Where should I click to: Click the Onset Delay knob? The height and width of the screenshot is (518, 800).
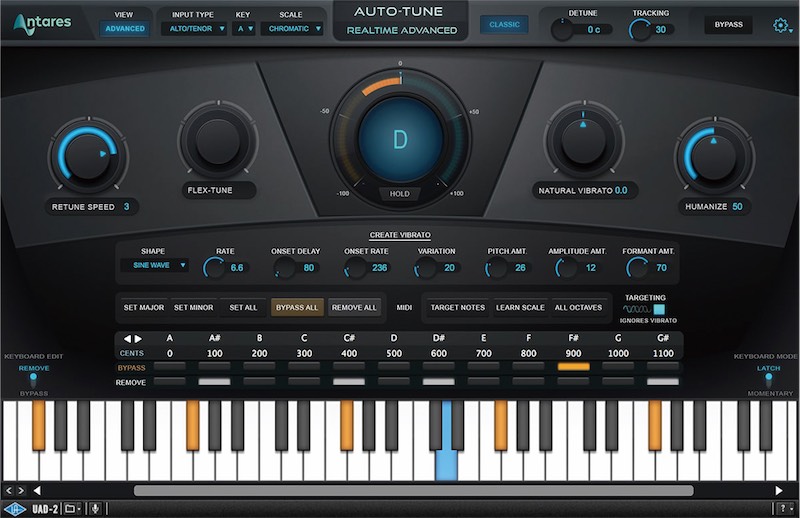[284, 267]
